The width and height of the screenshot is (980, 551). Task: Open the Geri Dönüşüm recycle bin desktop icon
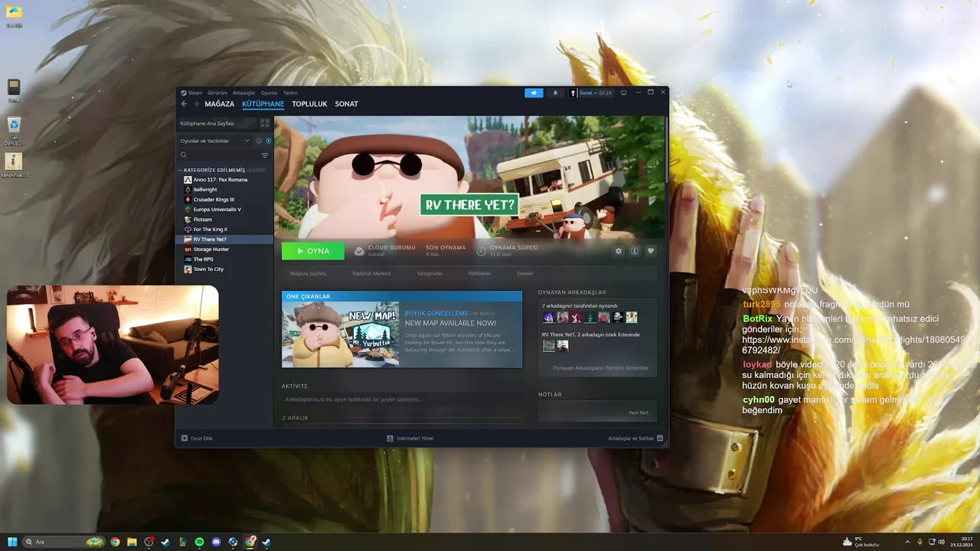14,131
